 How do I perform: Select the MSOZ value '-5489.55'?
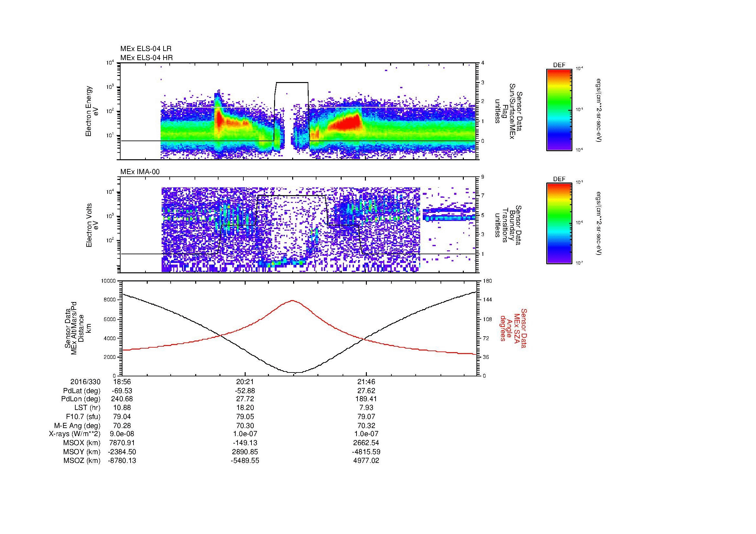pyautogui.click(x=245, y=461)
